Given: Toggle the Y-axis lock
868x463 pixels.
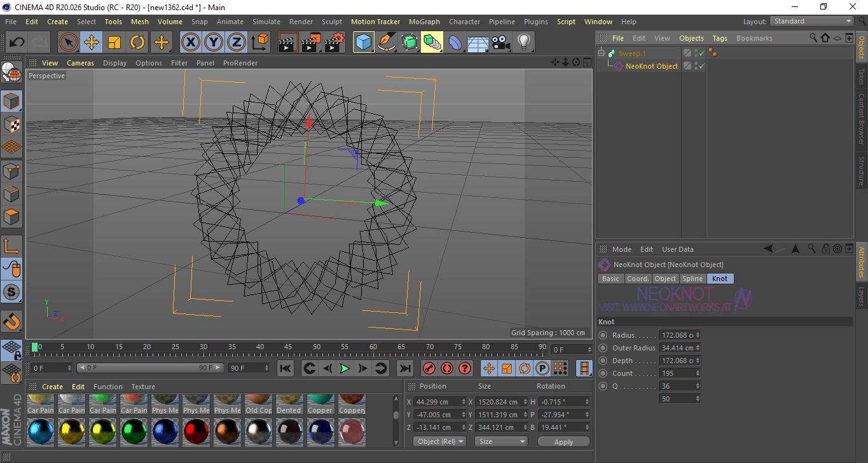Looking at the screenshot, I should coord(214,43).
